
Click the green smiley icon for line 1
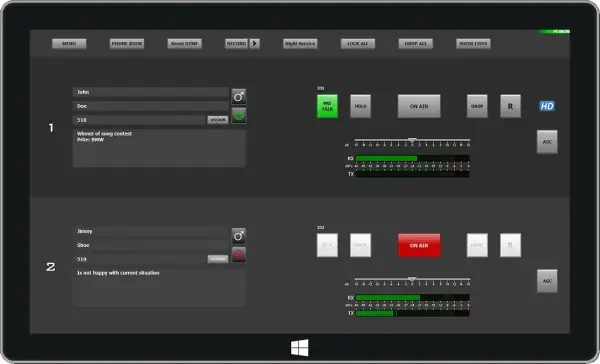(239, 115)
